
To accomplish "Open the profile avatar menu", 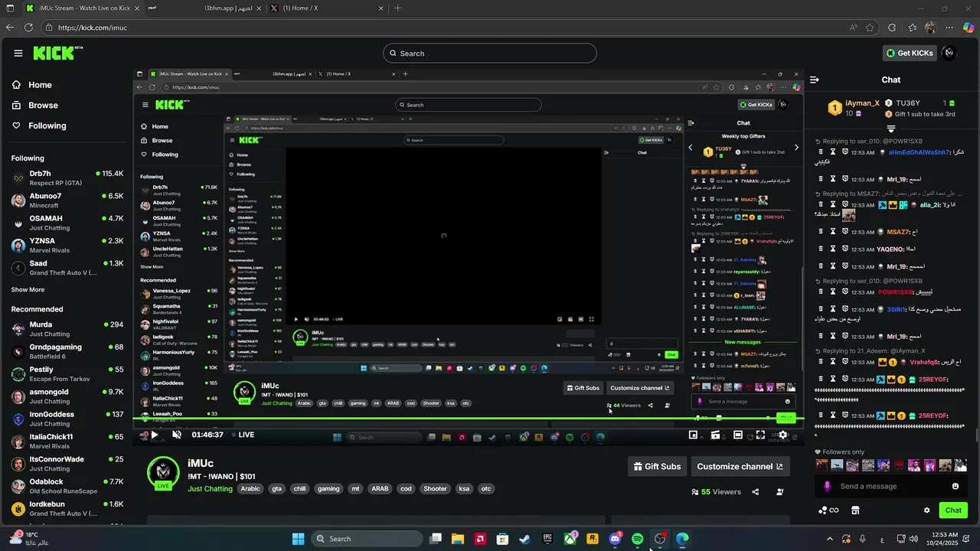I will click(949, 53).
